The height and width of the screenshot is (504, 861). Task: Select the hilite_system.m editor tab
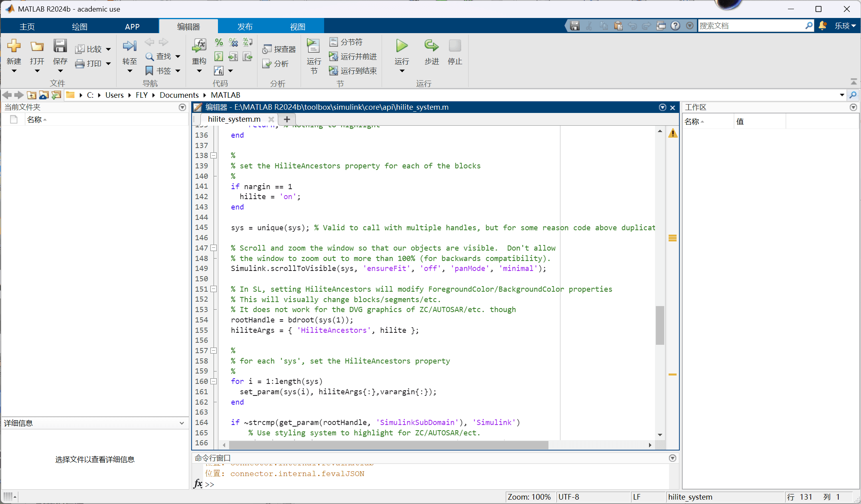(234, 119)
